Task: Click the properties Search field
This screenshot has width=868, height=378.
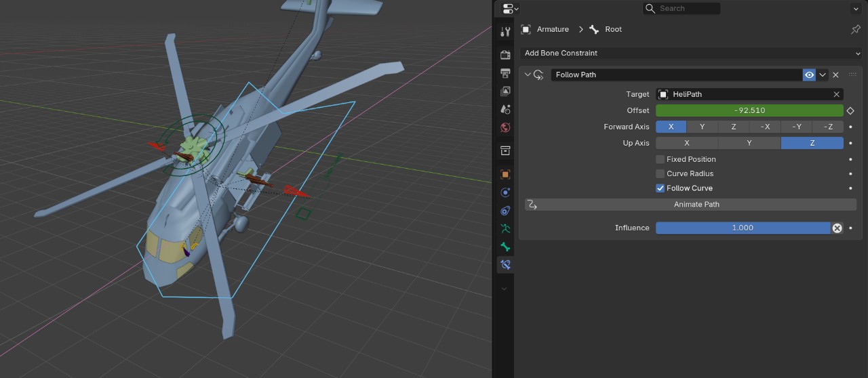Action: [x=682, y=9]
